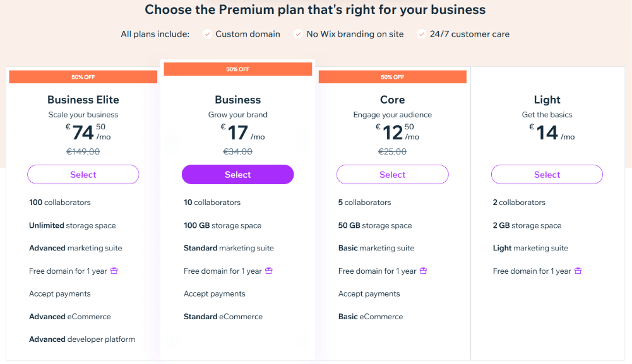Click checkmark beside 24/7 customer care
Screen dimensions: 632x364
[x=422, y=34]
